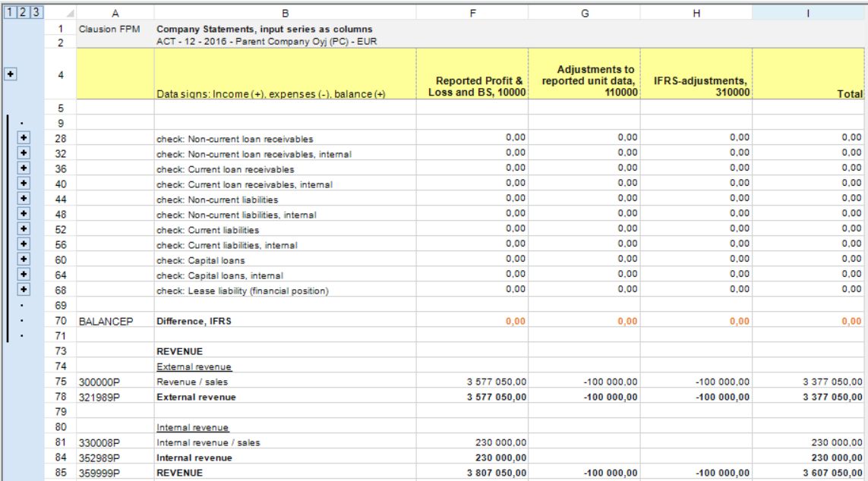Select column F header
Screen dimensions: 868x481
click(472, 13)
